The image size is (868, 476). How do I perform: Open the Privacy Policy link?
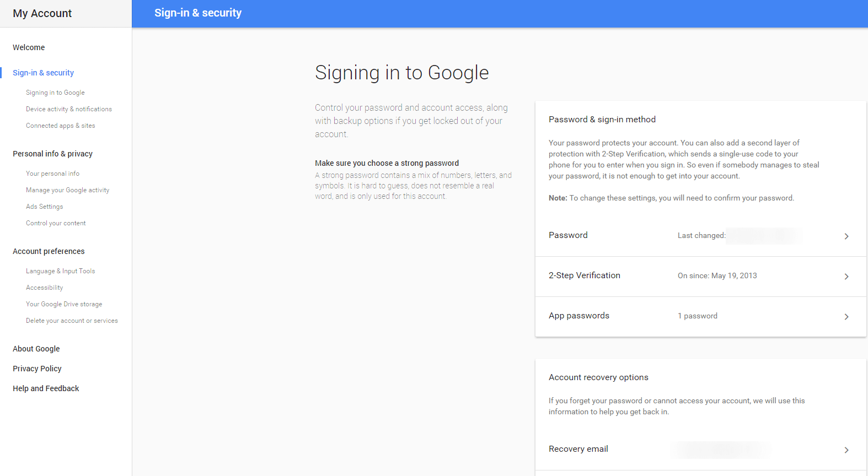tap(37, 369)
